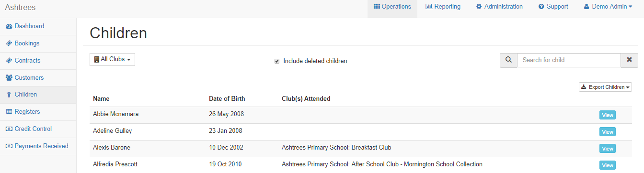644x173 pixels.
Task: Clear search with the X icon
Action: point(629,60)
